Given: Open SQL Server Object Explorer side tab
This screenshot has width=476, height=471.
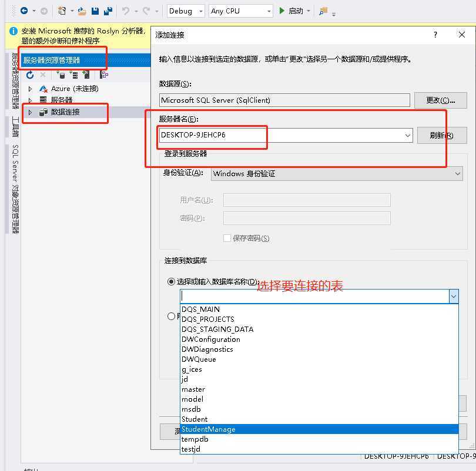Looking at the screenshot, I should (x=15, y=189).
